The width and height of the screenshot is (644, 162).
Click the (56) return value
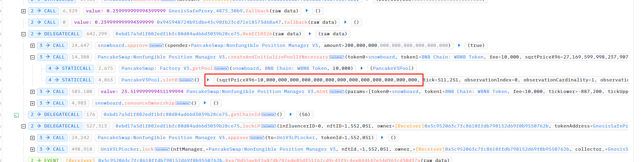(x=305, y=115)
